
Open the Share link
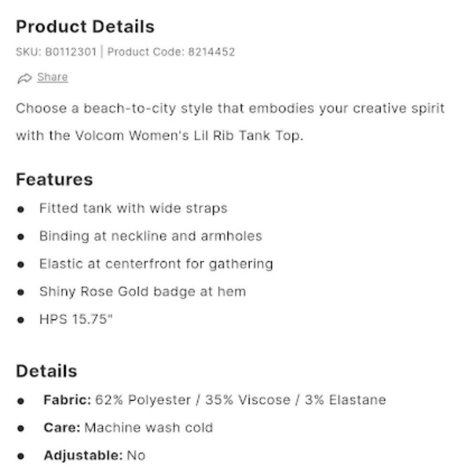point(52,77)
